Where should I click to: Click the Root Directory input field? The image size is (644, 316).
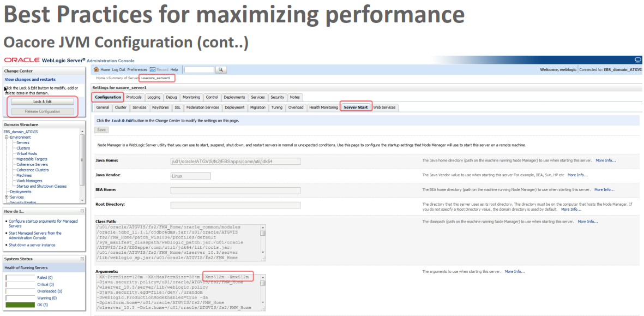[x=236, y=205]
